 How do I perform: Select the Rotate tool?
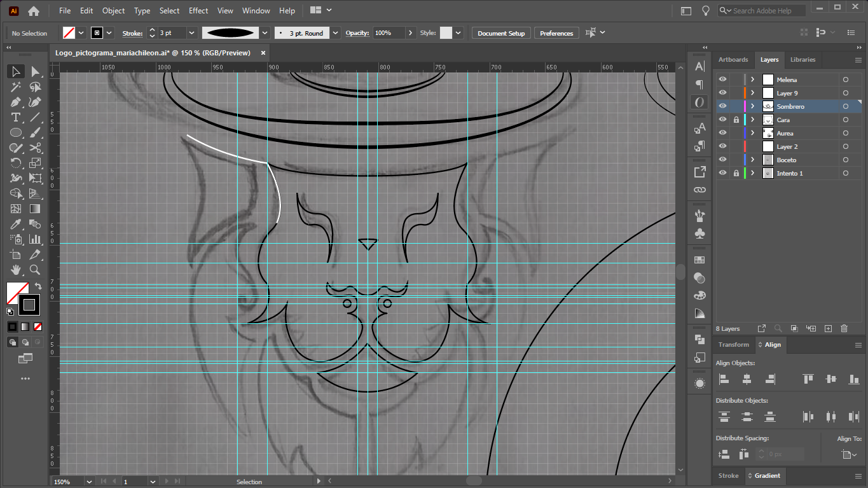click(17, 164)
